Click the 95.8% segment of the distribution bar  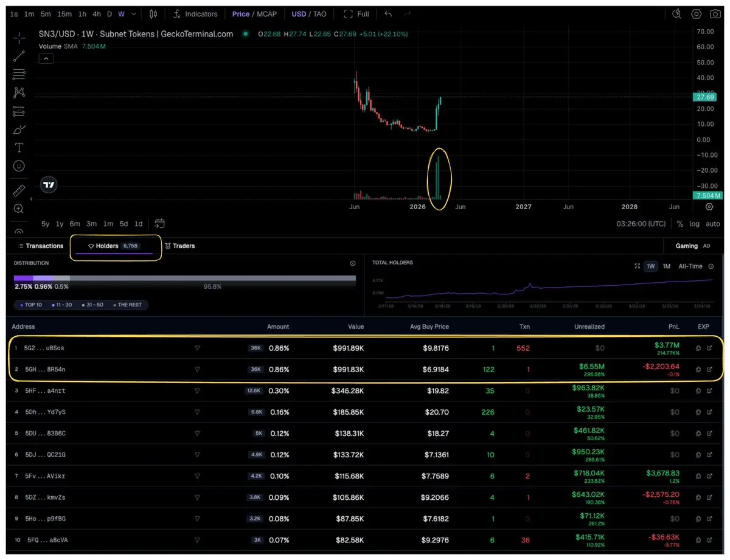[x=212, y=278]
